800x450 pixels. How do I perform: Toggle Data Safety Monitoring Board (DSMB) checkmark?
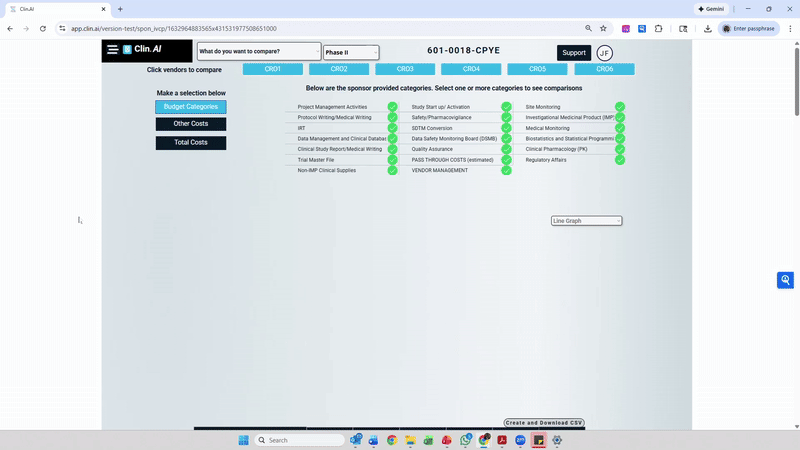(506, 138)
